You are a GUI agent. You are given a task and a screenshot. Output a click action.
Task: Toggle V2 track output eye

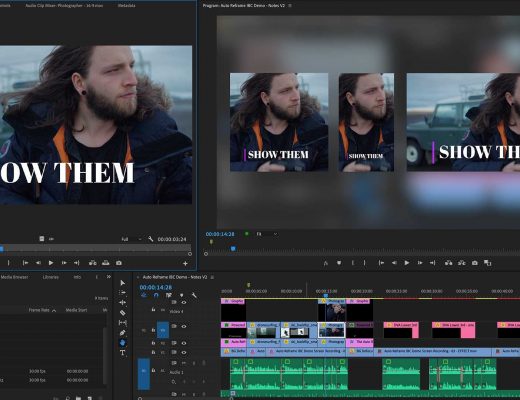(x=184, y=343)
